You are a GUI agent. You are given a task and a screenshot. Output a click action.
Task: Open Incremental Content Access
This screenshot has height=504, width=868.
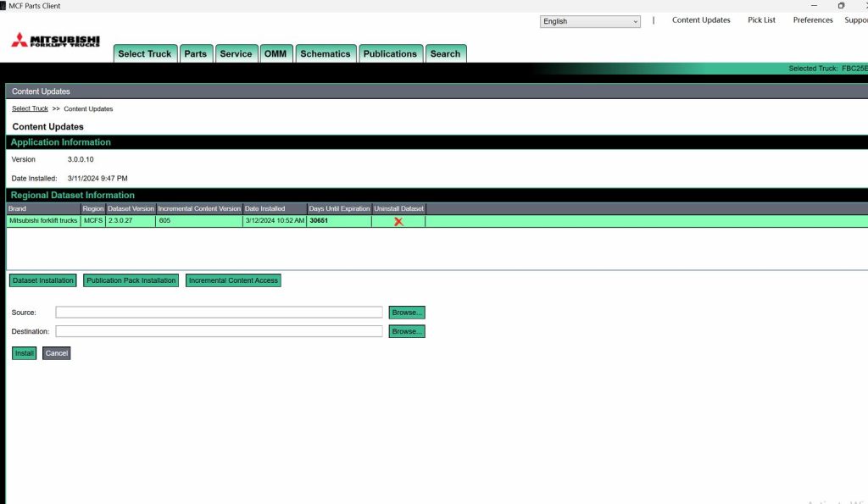(233, 280)
